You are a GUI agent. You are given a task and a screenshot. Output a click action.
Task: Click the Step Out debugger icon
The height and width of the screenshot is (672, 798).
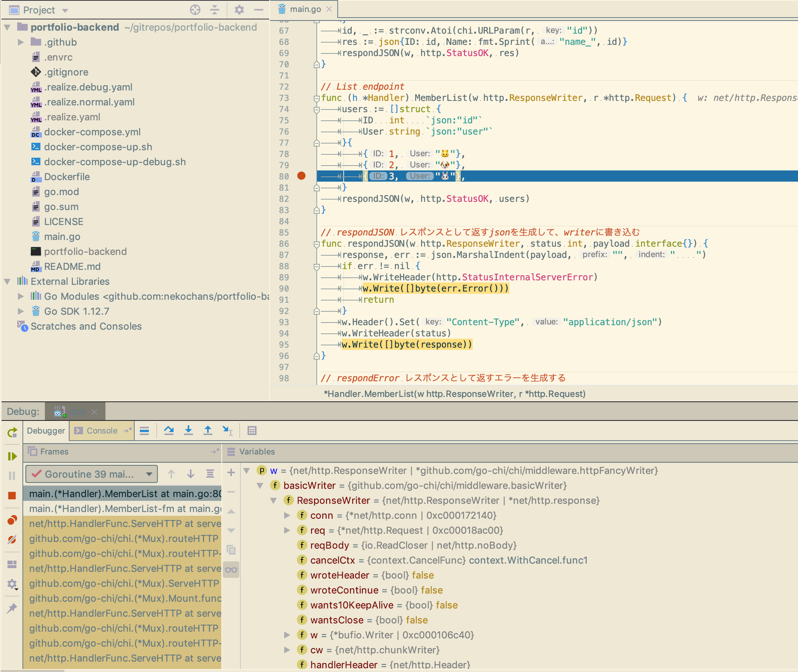(x=208, y=431)
